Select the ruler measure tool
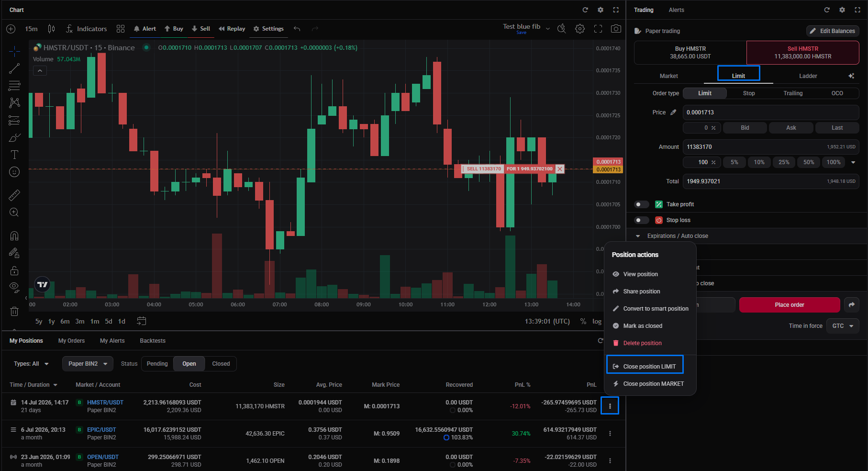 pos(14,195)
